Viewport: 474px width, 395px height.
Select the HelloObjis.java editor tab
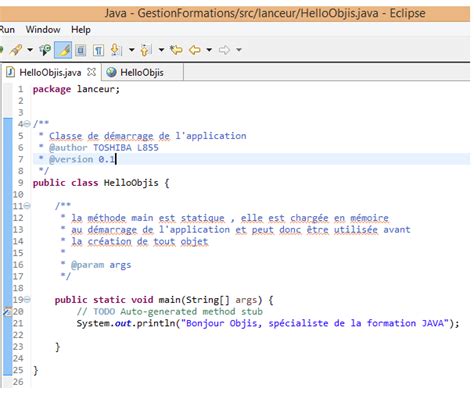pyautogui.click(x=50, y=72)
